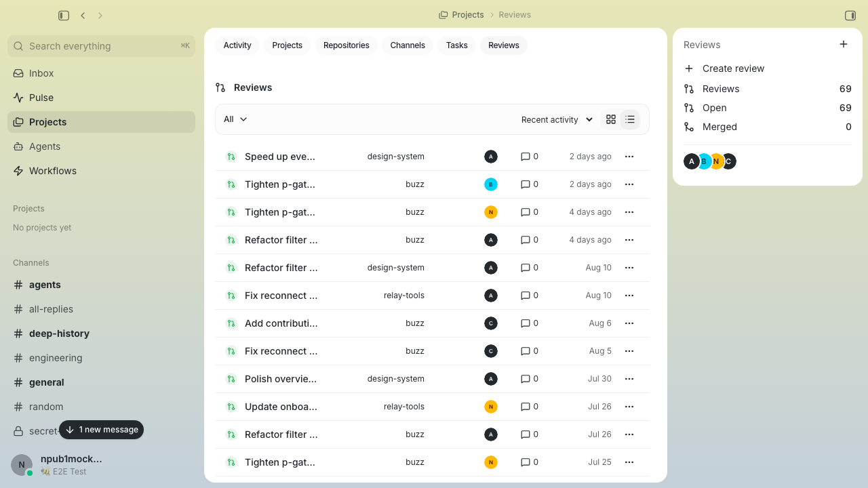The height and width of the screenshot is (488, 868).
Task: Click pull request icon on Polish overvie... row
Action: click(x=231, y=379)
